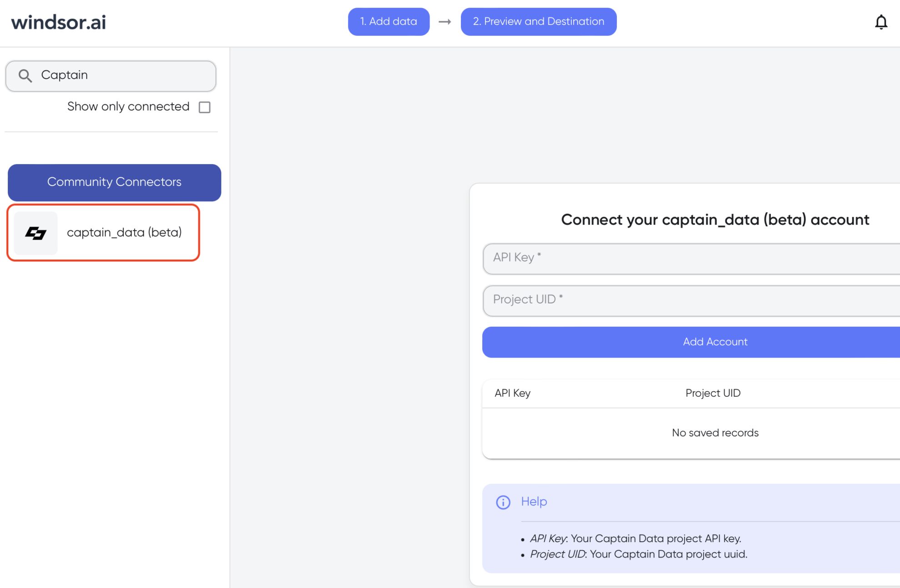The height and width of the screenshot is (588, 900).
Task: Click the captain_data connector logo
Action: point(36,233)
